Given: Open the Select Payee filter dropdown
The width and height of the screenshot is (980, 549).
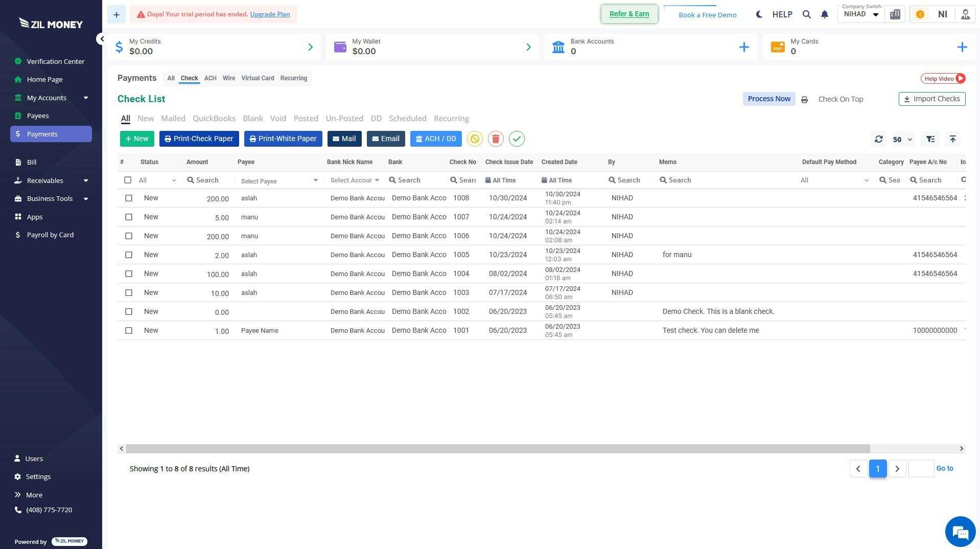Looking at the screenshot, I should [279, 180].
